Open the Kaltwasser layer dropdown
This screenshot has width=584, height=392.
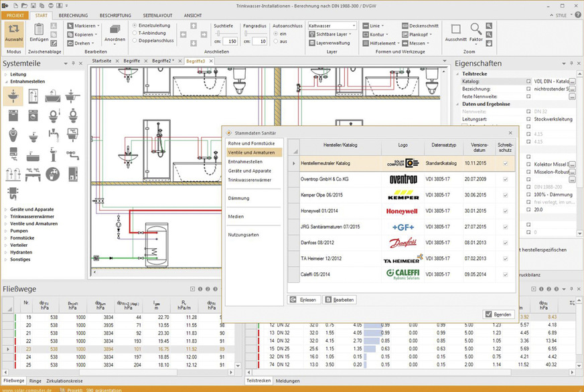click(x=353, y=25)
